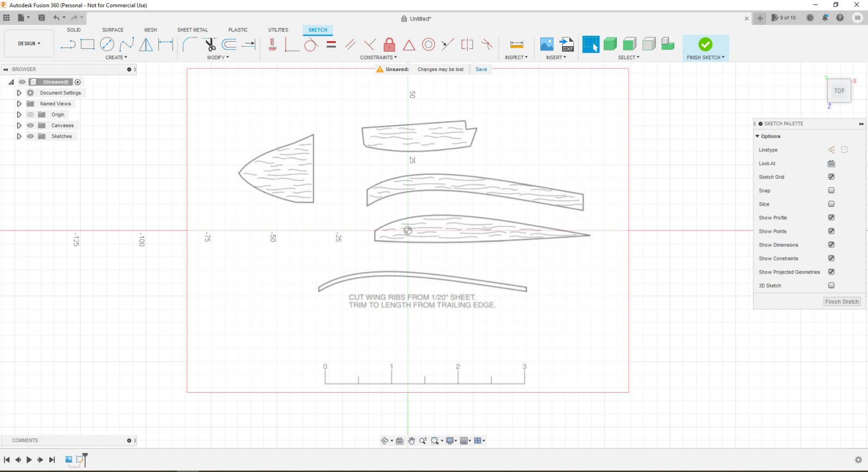
Task: Apply the Concentric constraint
Action: pos(429,44)
